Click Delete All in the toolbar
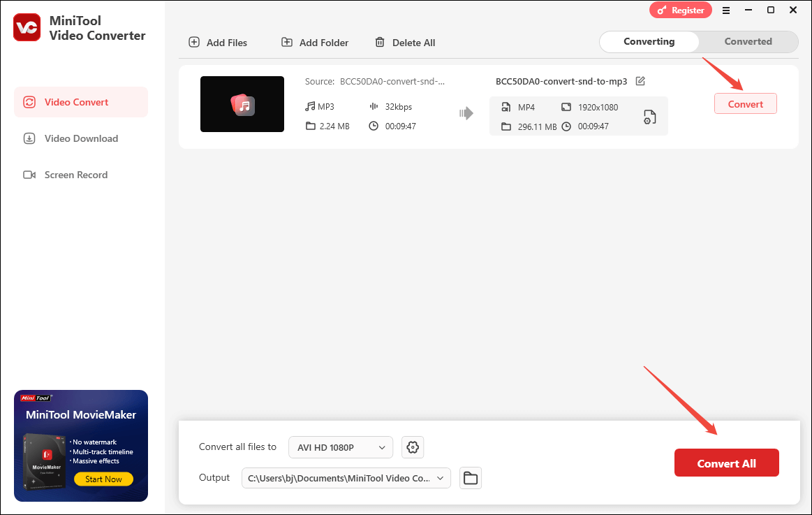The image size is (812, 515). [405, 43]
